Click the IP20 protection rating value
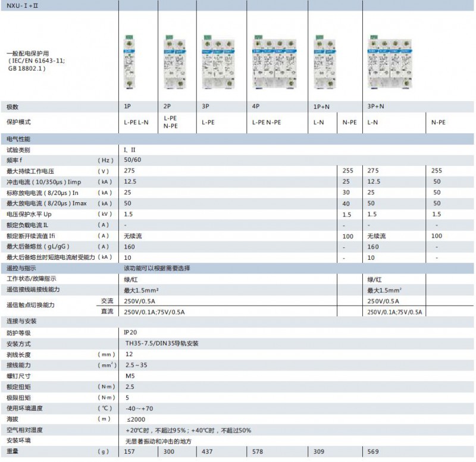This screenshot has height=462, width=476. (x=130, y=333)
